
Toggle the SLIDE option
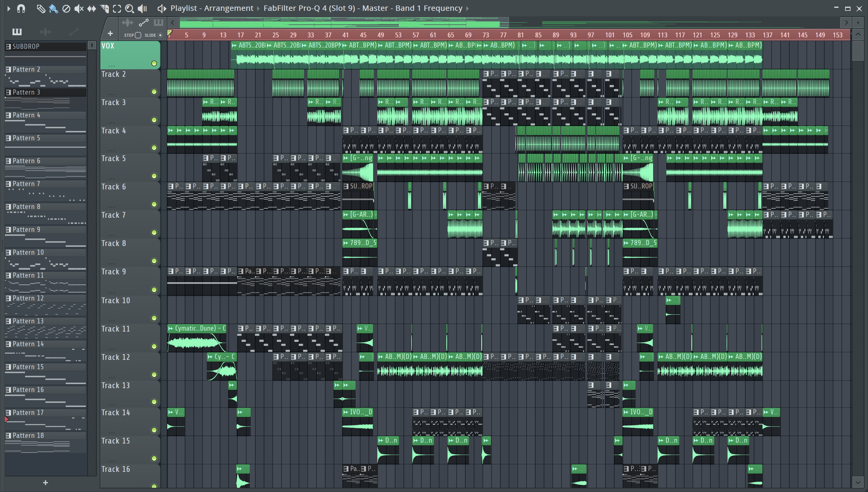[x=160, y=35]
